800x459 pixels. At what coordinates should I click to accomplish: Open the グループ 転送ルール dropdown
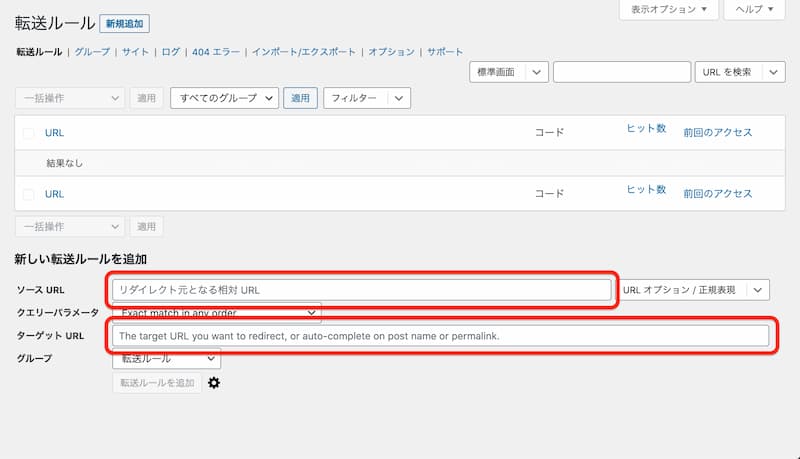coord(167,359)
